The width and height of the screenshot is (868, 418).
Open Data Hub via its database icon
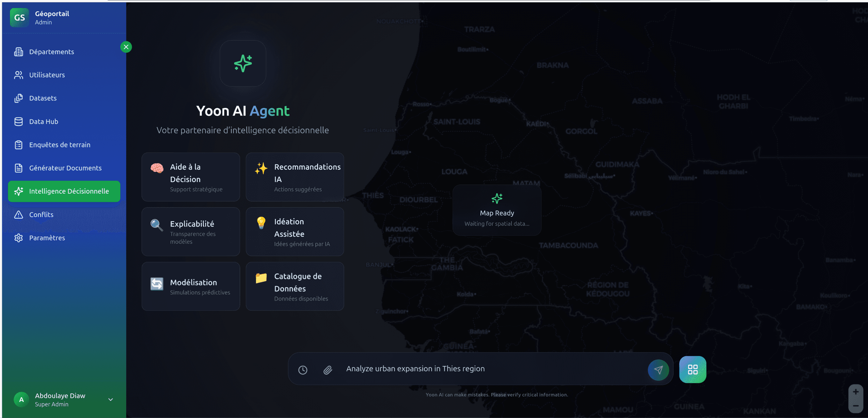pyautogui.click(x=19, y=121)
